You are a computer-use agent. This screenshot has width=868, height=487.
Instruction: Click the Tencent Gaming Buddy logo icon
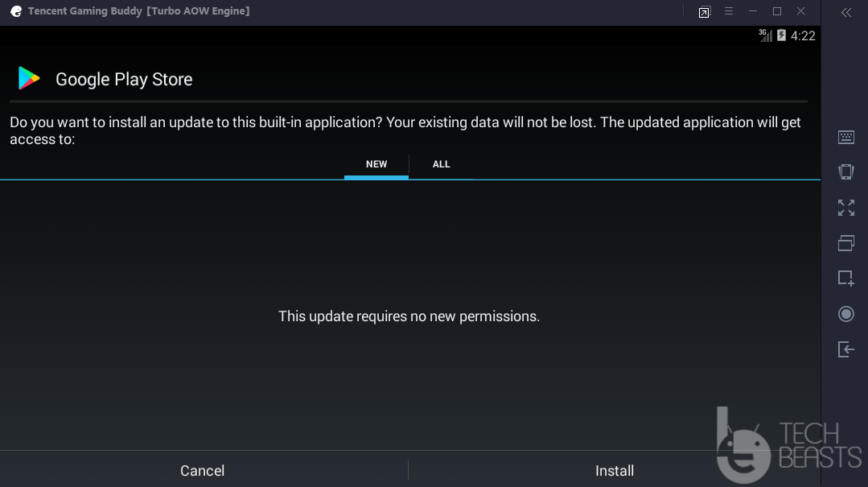point(16,11)
